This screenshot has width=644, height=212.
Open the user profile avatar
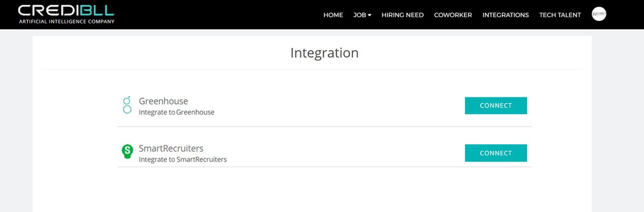point(599,14)
